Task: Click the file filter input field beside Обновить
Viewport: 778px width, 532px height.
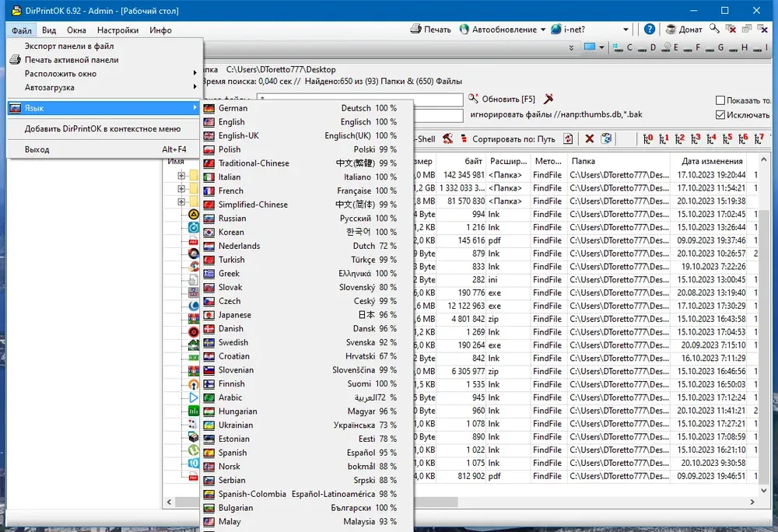Action: tap(359, 99)
